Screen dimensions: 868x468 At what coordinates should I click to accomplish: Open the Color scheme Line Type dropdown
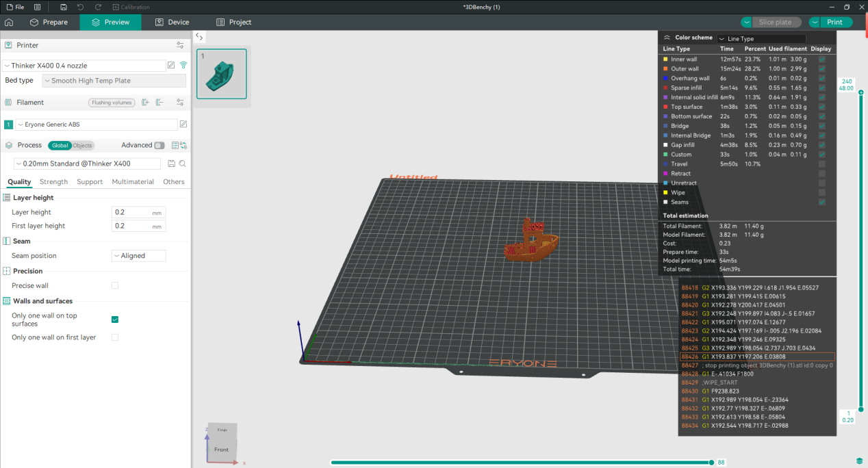(x=761, y=39)
